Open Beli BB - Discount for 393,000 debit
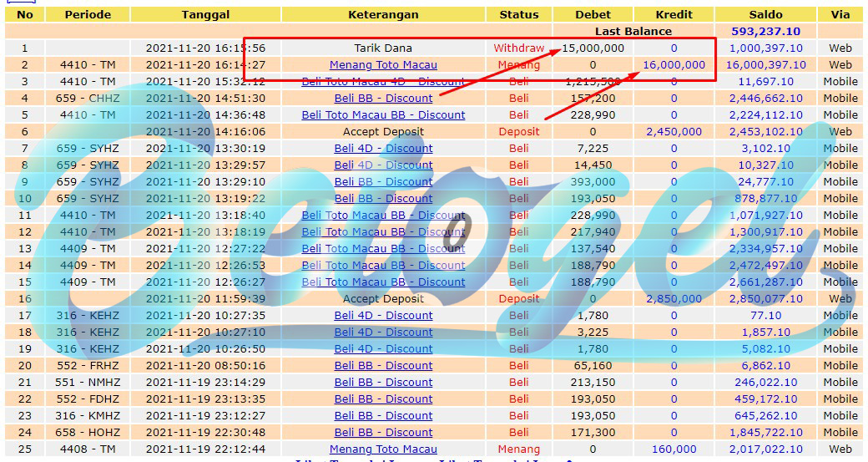868x462 pixels. pos(383,181)
